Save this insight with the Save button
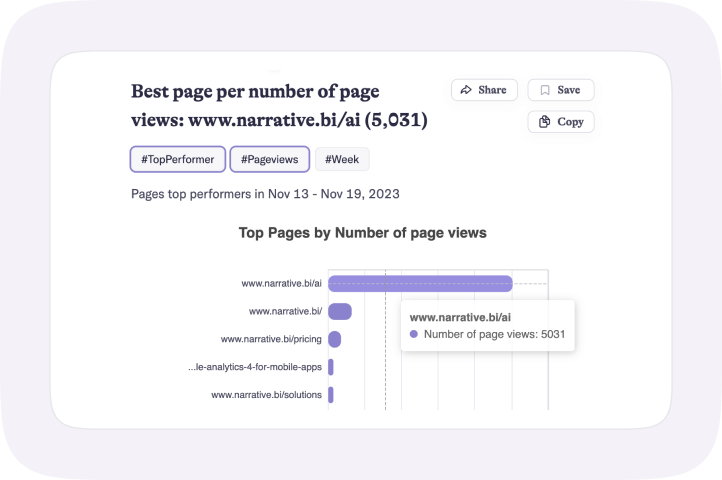 coord(561,90)
